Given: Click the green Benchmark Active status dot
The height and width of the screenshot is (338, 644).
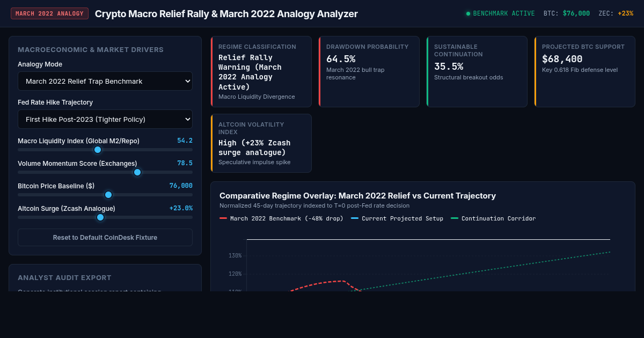Looking at the screenshot, I should tap(468, 13).
